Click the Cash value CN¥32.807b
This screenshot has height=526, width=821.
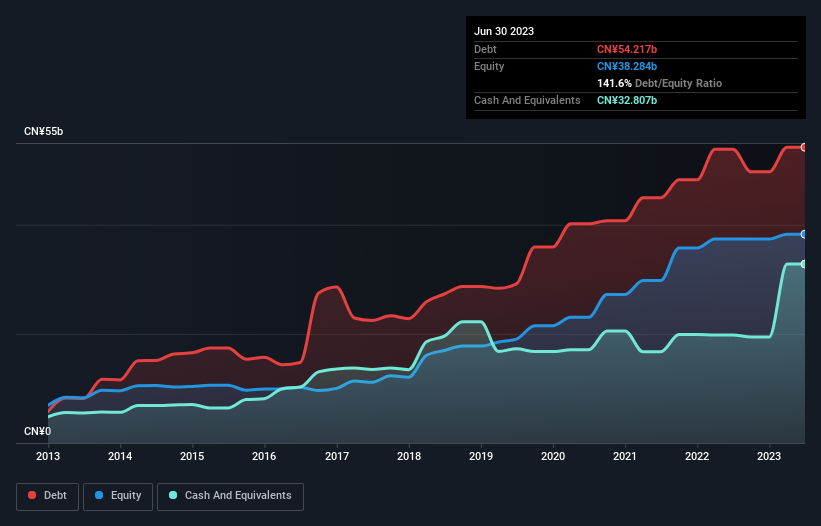(627, 100)
